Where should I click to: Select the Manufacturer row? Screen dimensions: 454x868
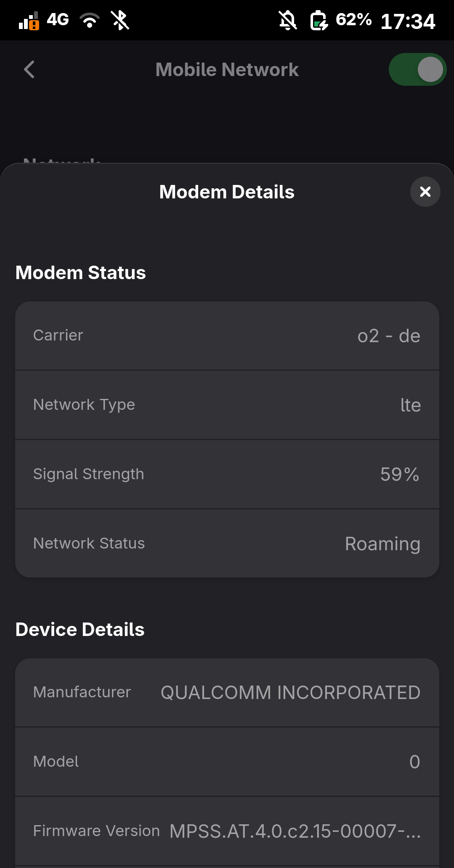click(x=227, y=692)
